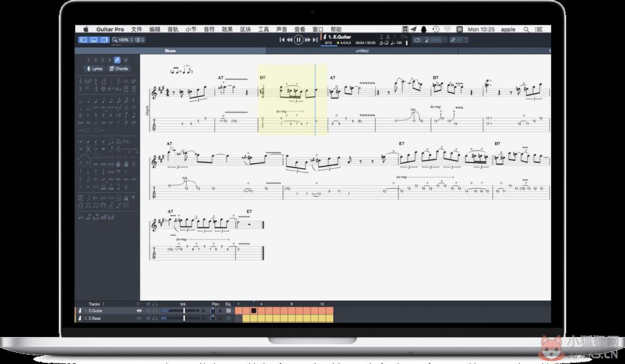Select voice 1 in the edit panel
The image size is (625, 364).
pos(88,60)
